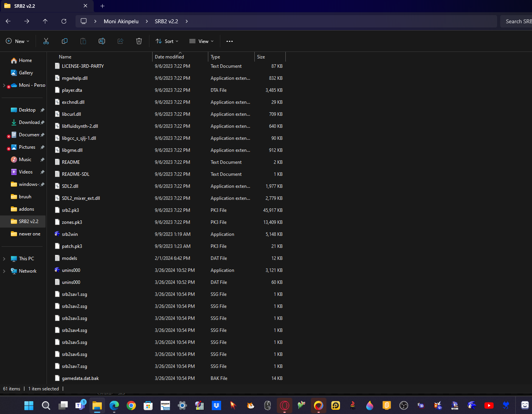Open taskbar Search magnifier
The height and width of the screenshot is (414, 532).
(x=46, y=405)
